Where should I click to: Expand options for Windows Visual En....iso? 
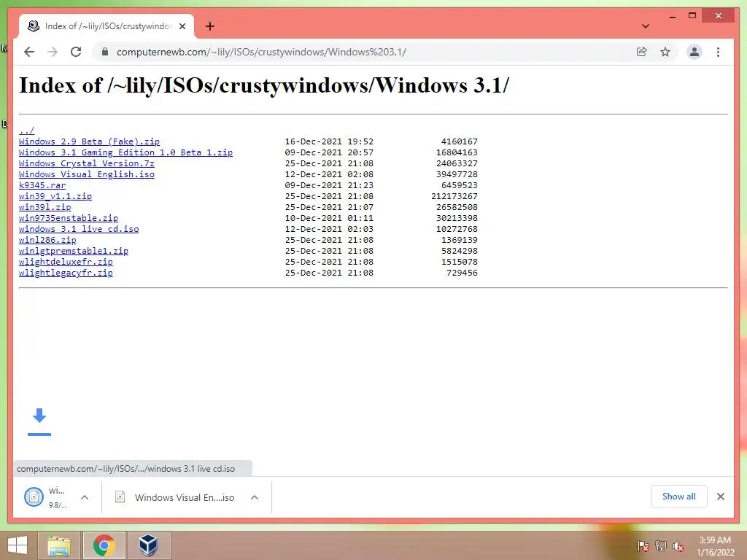[255, 497]
